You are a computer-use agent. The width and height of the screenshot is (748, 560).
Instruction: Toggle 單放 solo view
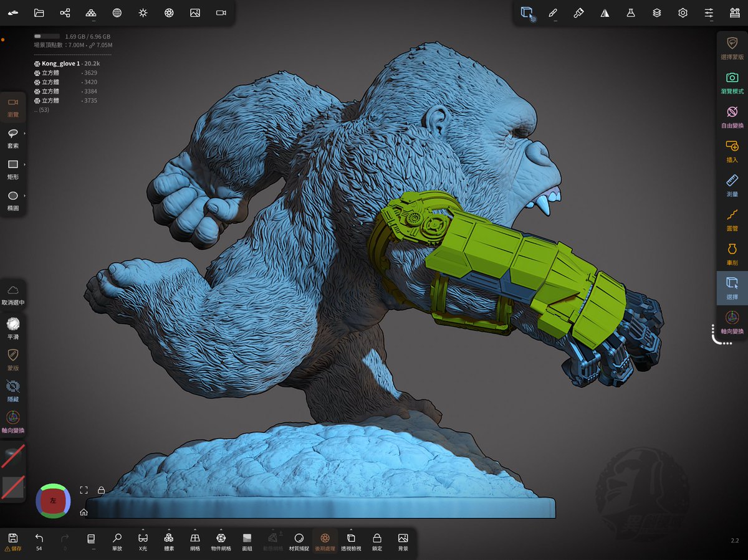point(117,542)
